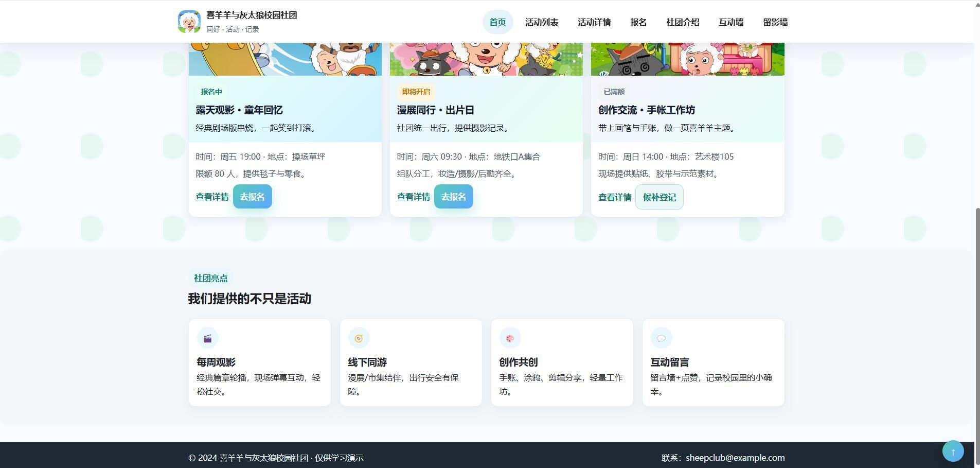
Task: Navigate to 留影墙 via the navbar
Action: click(776, 22)
